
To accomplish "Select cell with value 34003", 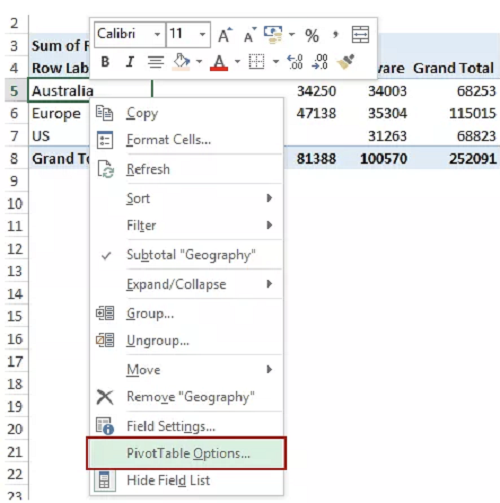I will [387, 91].
